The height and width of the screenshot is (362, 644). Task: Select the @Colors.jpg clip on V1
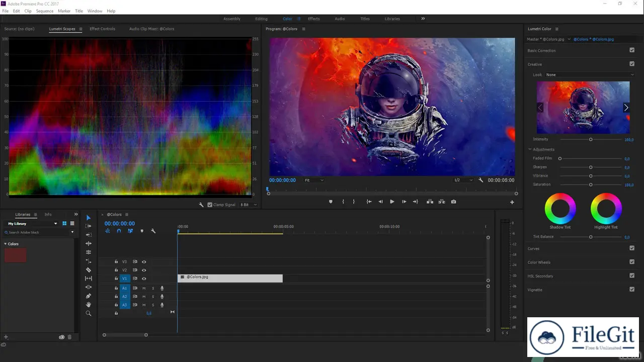(x=230, y=278)
